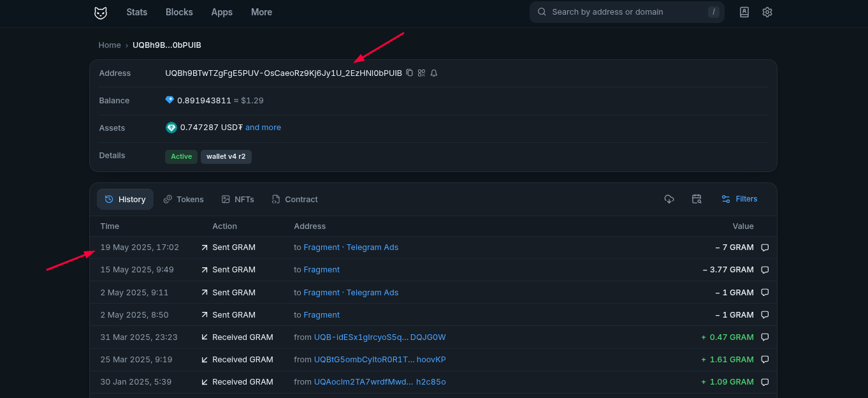Click the "and more" assets link
The height and width of the screenshot is (398, 868).
coord(263,128)
